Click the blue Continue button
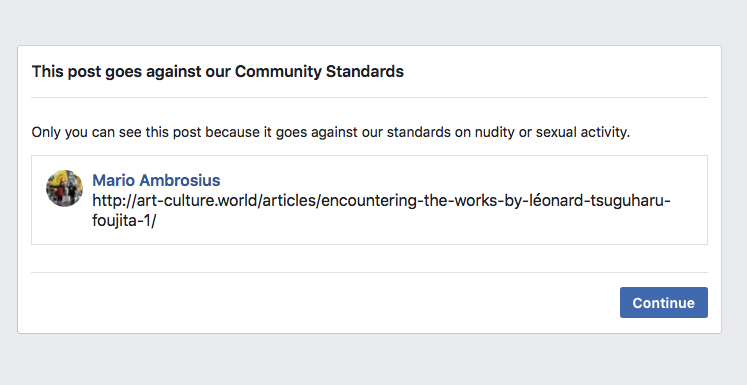This screenshot has height=385, width=747. [664, 303]
